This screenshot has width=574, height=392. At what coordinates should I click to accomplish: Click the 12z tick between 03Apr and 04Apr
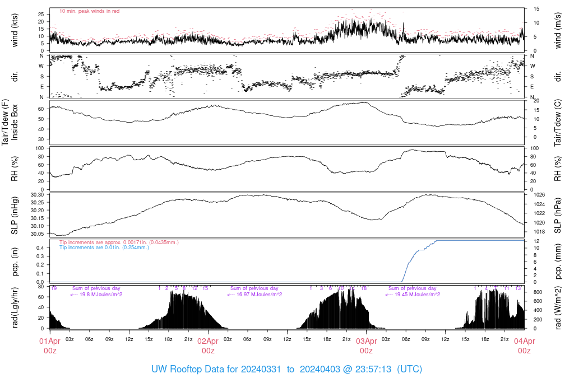tap(445, 339)
